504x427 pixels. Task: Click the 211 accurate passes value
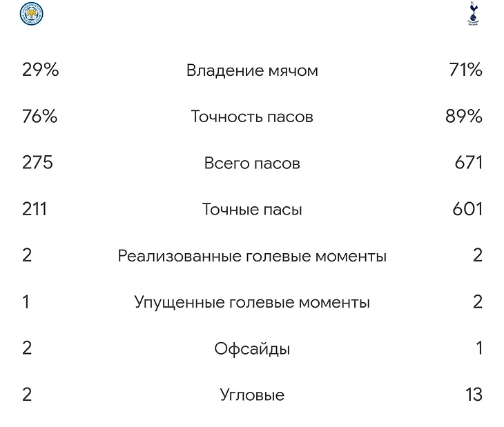pyautogui.click(x=35, y=209)
